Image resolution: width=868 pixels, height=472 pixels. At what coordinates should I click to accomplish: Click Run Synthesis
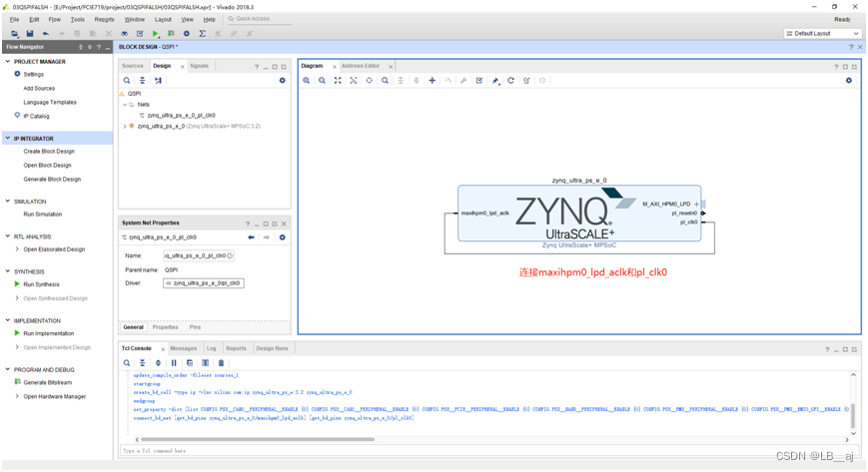pos(41,284)
